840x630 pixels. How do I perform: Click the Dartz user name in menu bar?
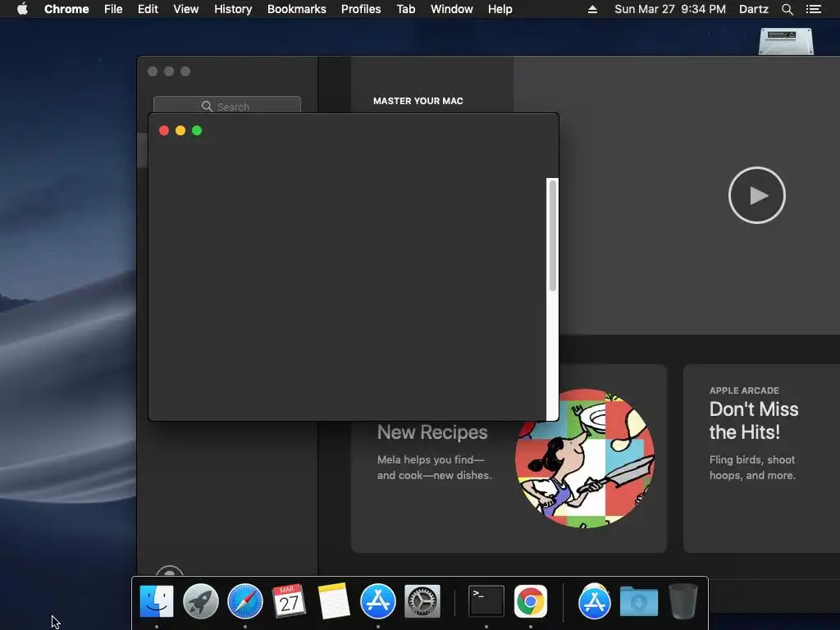tap(754, 9)
